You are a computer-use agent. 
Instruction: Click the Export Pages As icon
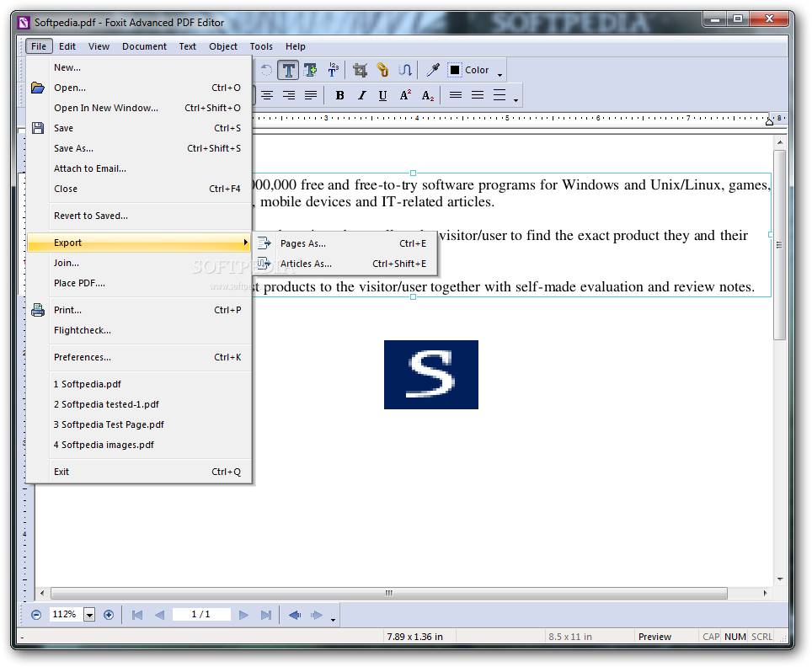(264, 243)
